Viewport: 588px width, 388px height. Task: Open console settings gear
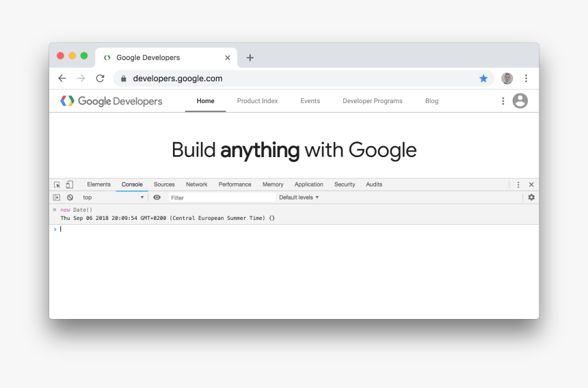(531, 197)
